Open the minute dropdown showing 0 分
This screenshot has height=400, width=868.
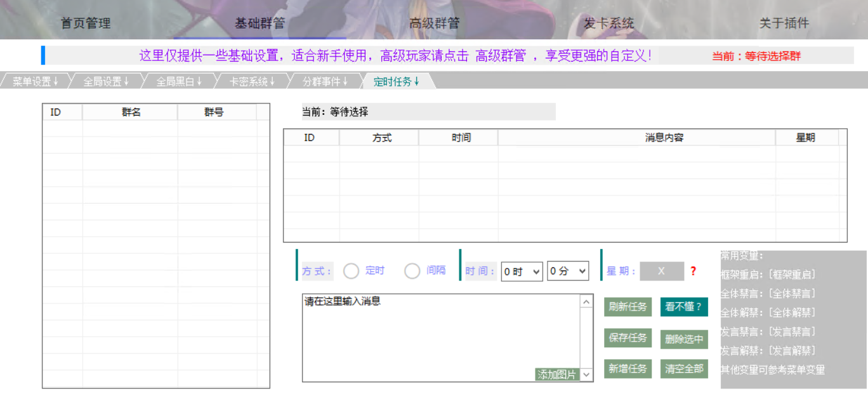pos(568,271)
